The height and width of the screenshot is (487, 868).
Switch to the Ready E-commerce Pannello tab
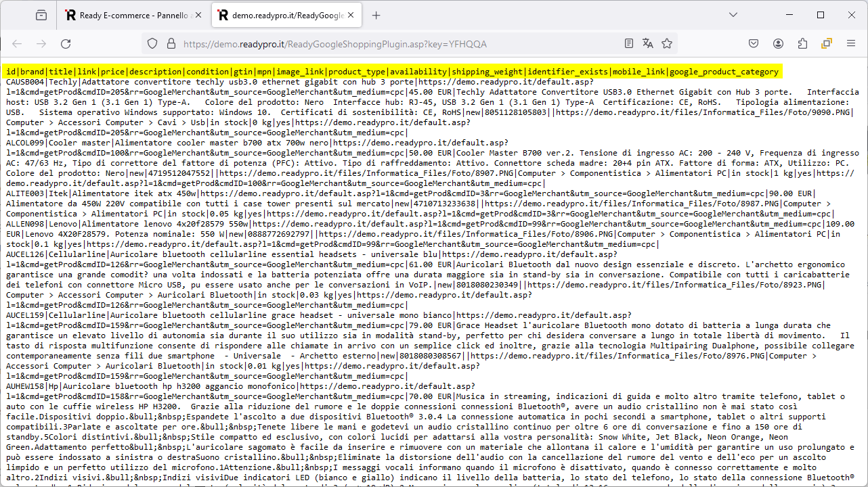coord(133,15)
